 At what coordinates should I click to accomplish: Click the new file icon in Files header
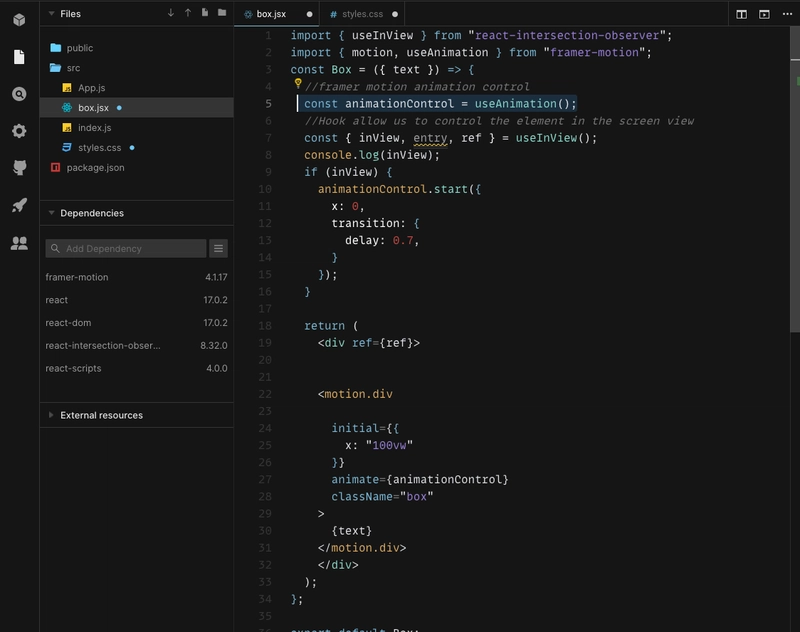click(205, 13)
